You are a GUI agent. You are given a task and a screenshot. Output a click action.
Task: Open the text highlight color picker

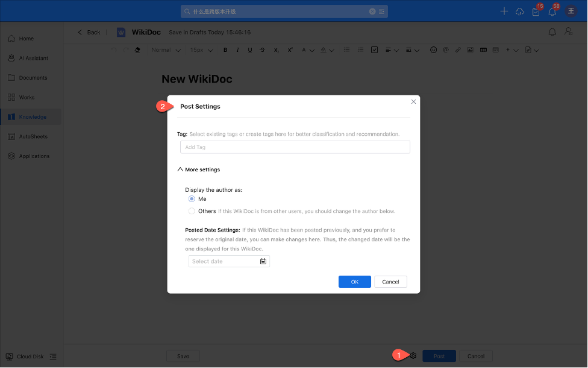[325, 50]
